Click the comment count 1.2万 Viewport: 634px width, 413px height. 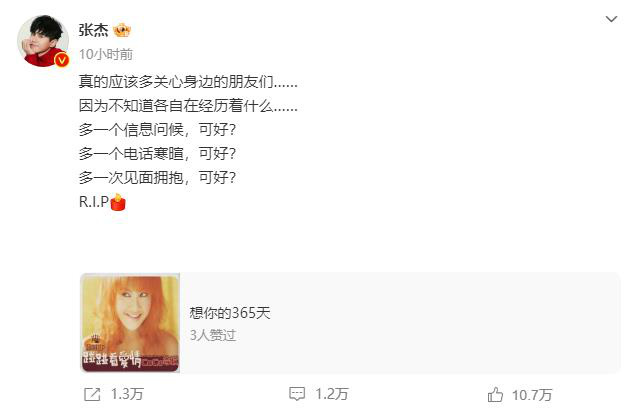coord(332,394)
